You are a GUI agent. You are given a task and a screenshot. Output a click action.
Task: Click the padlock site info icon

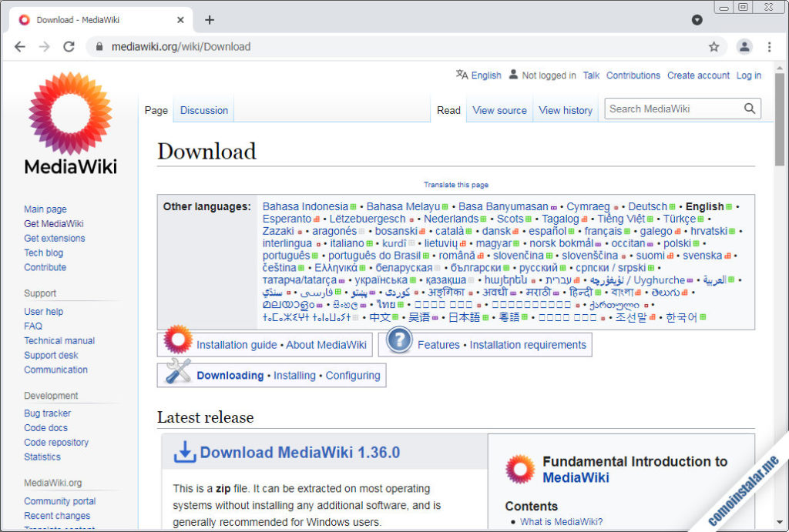click(99, 47)
